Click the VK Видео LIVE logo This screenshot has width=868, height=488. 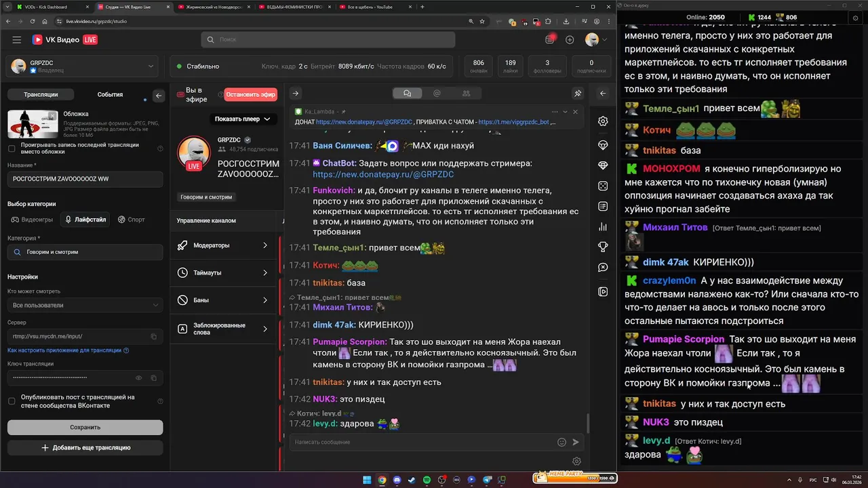[x=65, y=40]
